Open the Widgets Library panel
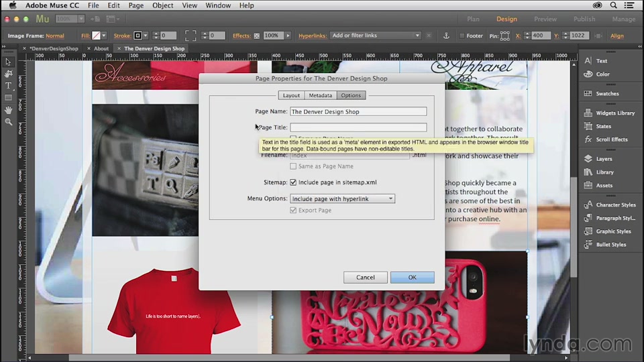Image resolution: width=644 pixels, height=362 pixels. (610, 113)
